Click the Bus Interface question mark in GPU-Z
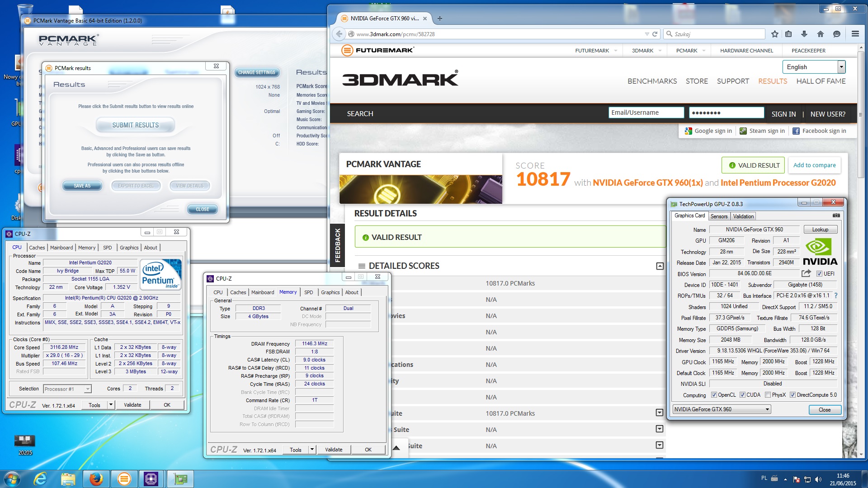This screenshot has width=868, height=488. click(836, 296)
